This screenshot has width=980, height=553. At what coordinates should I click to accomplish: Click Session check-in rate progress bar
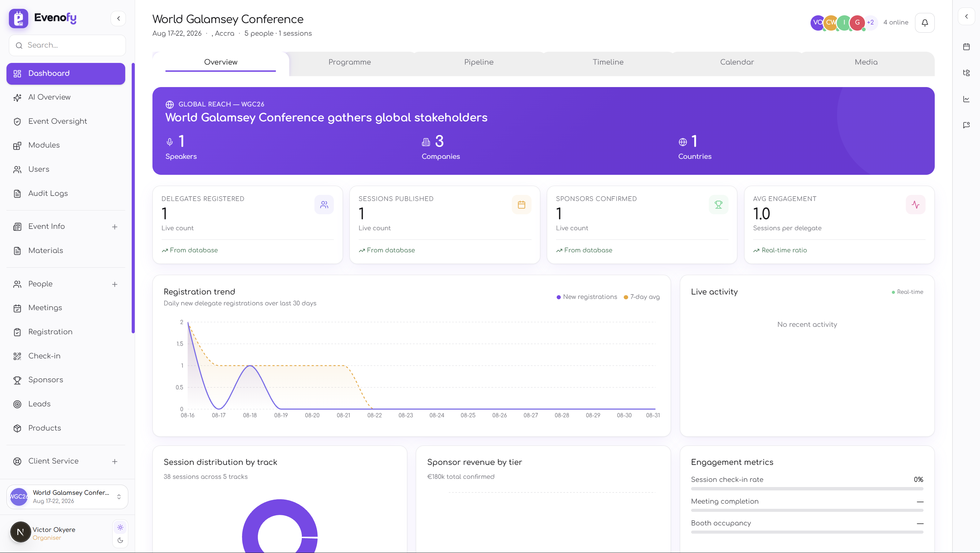807,489
